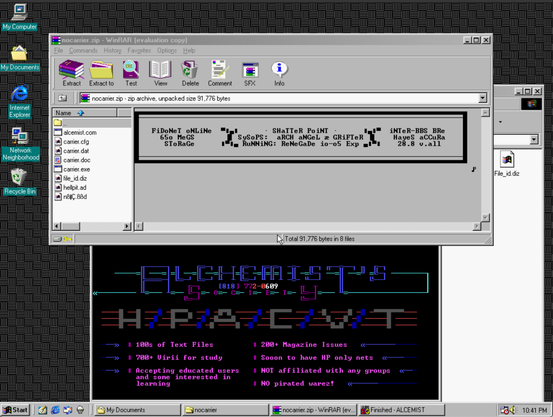553x417 pixels.
Task: Open the Comment tool
Action: tap(220, 73)
